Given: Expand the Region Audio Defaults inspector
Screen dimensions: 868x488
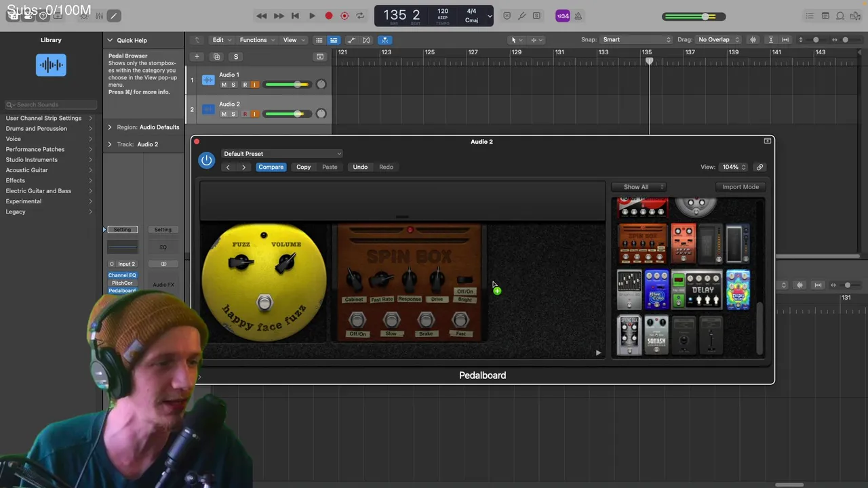Looking at the screenshot, I should point(110,127).
